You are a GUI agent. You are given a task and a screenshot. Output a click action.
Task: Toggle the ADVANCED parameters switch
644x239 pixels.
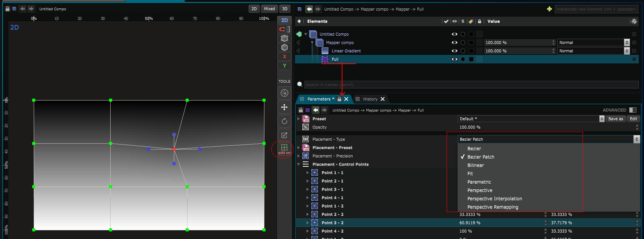633,110
